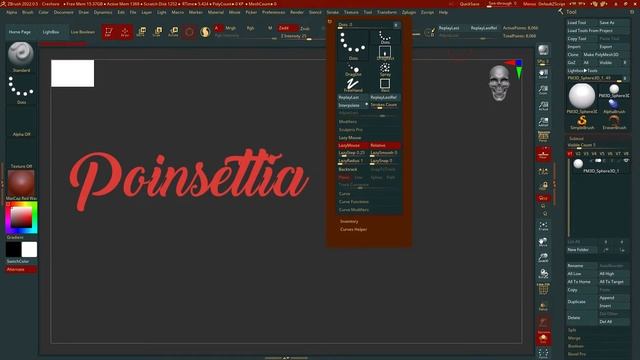Click the Gizmo 3D circle icon
Viewport: 640px width, 360px height.
pyautogui.click(x=189, y=32)
